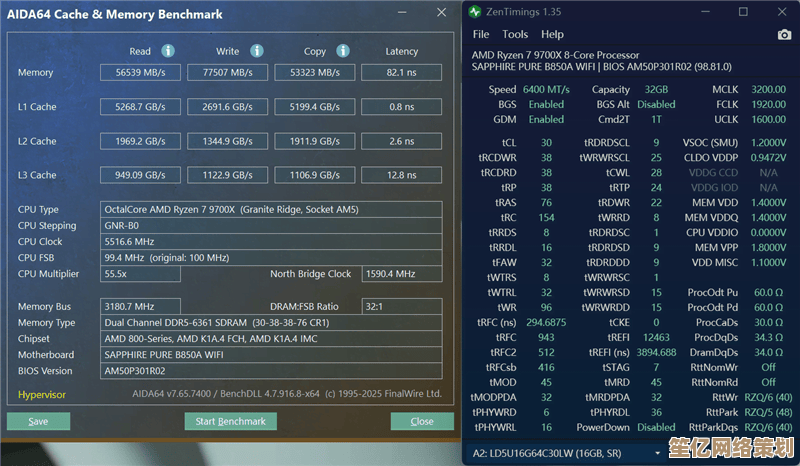
Task: Take a screenshot with the ZenTimings camera icon
Action: click(783, 35)
